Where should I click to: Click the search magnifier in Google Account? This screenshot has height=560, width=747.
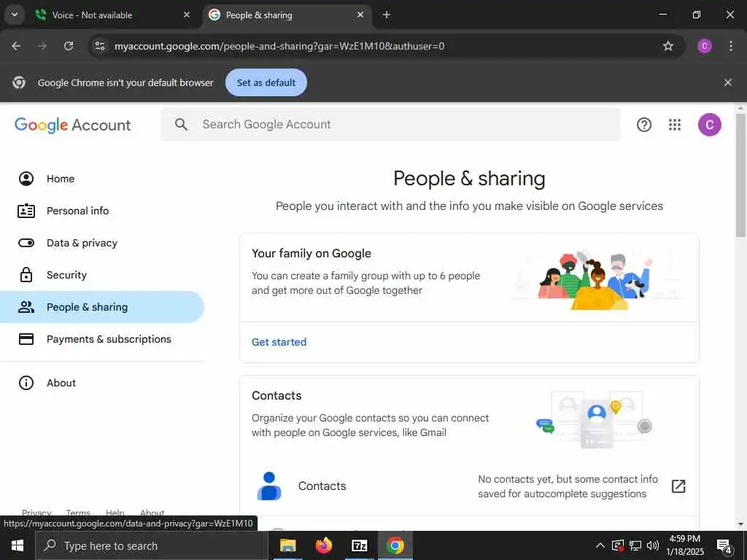pyautogui.click(x=181, y=124)
